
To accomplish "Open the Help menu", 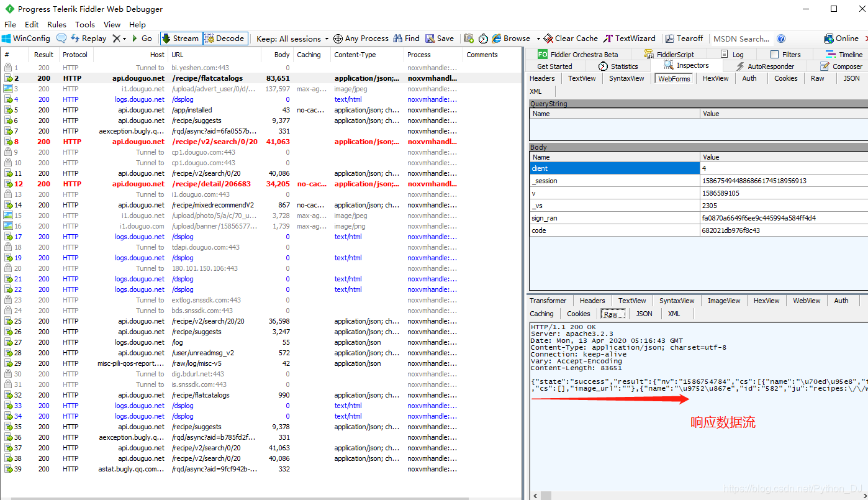I will coord(137,25).
